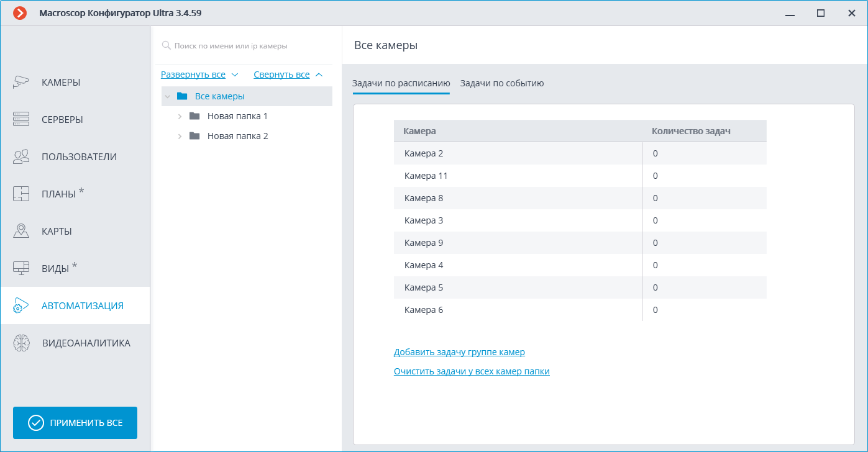Viewport: 868px width, 452px height.
Task: Click the camera icon beside КАМЕРЫ
Action: 21,82
